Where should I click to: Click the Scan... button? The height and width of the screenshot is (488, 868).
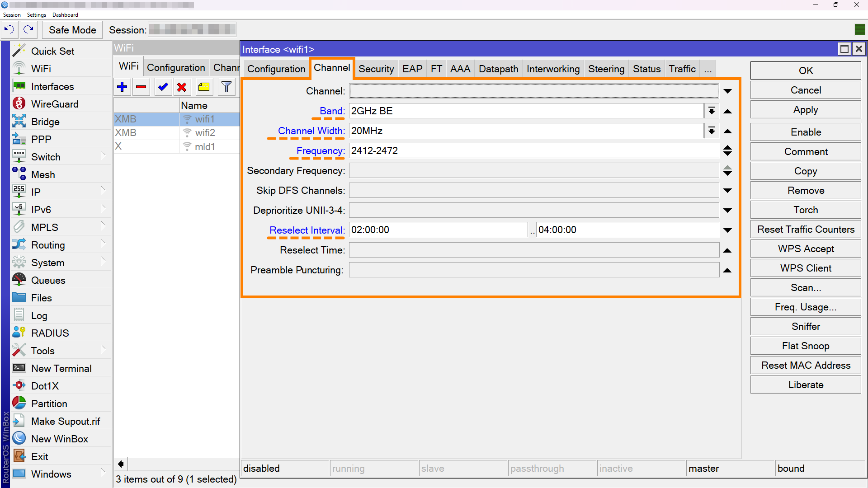tap(806, 287)
